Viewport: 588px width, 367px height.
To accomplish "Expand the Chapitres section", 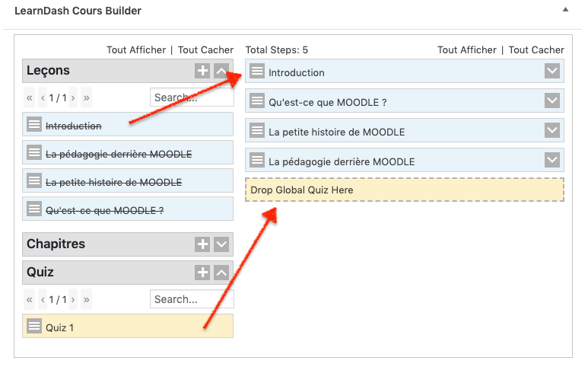I will click(x=221, y=244).
